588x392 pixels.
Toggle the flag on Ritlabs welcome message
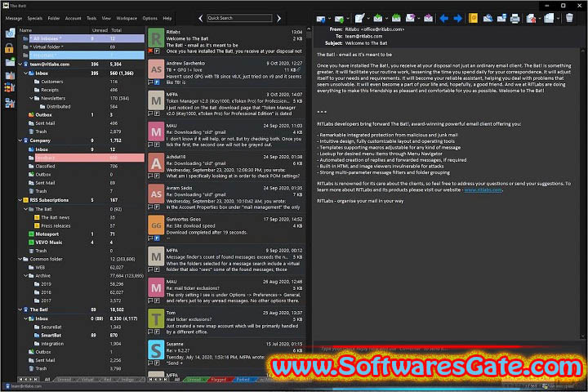150,51
